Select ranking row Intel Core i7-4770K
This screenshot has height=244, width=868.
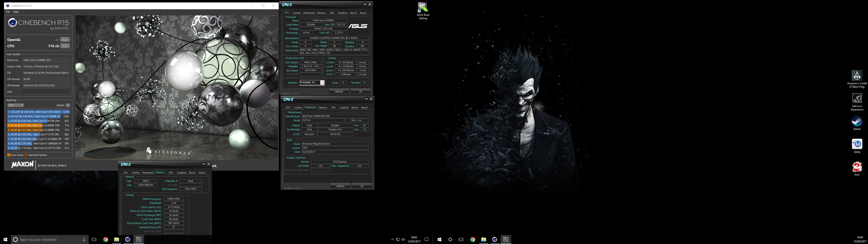[38, 121]
